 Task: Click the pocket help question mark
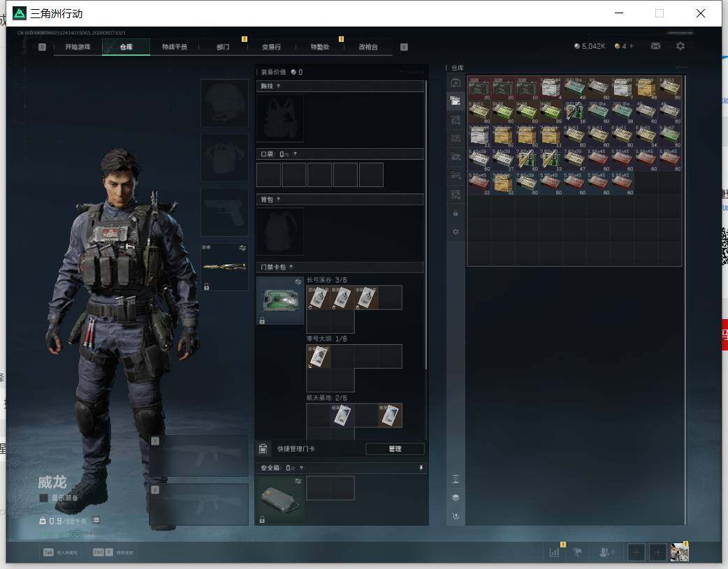(295, 154)
